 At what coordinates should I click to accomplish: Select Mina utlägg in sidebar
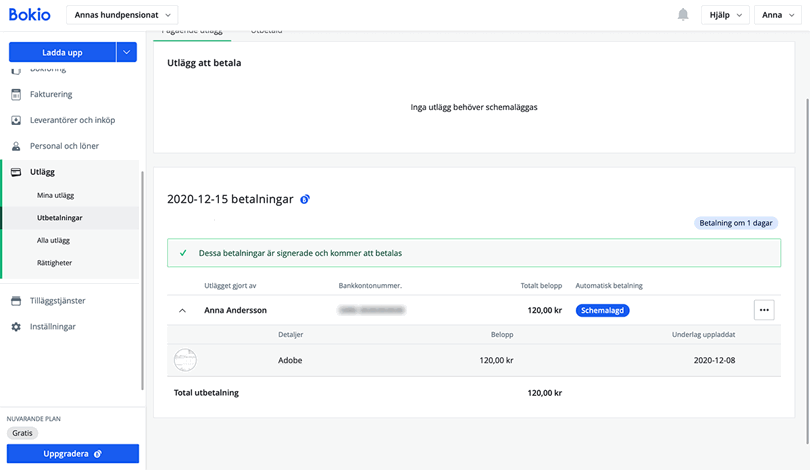click(55, 196)
